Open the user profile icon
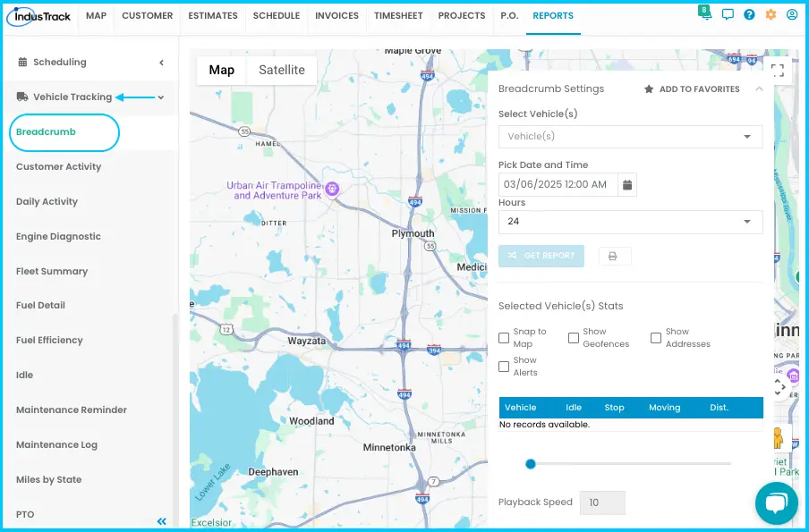 792,14
